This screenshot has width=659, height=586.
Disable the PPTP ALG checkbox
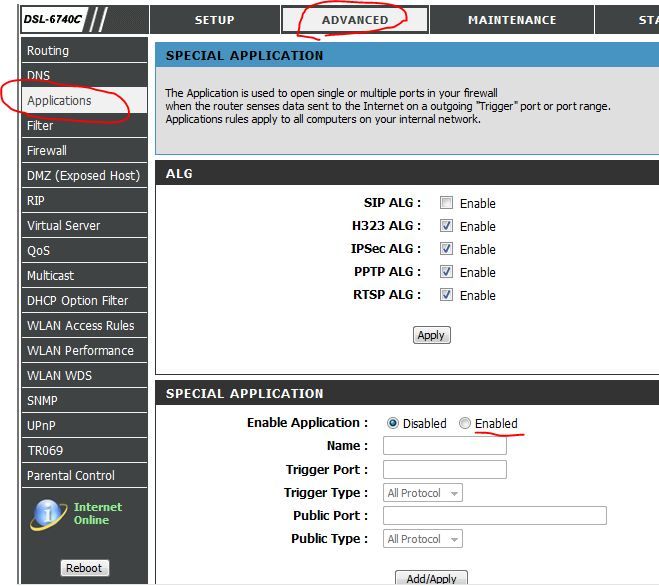click(446, 272)
